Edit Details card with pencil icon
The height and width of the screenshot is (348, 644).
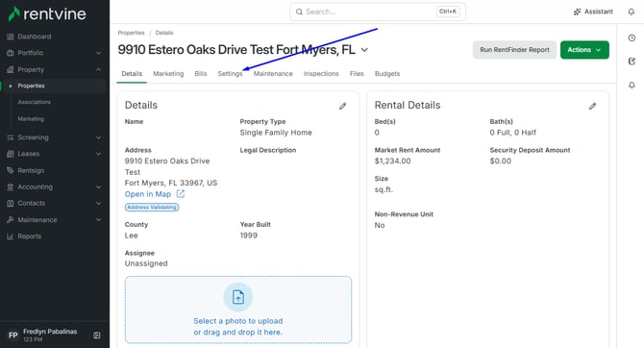pyautogui.click(x=342, y=107)
